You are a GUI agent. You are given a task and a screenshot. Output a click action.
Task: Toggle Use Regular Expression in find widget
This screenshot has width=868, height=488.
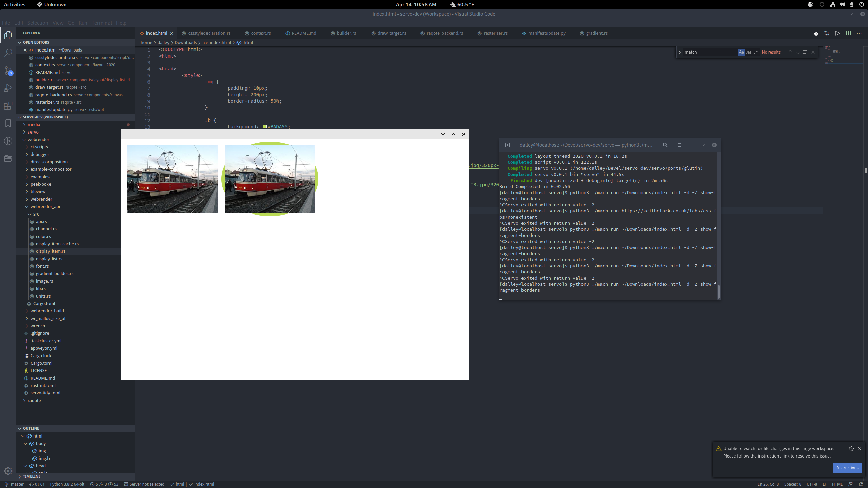(x=756, y=52)
